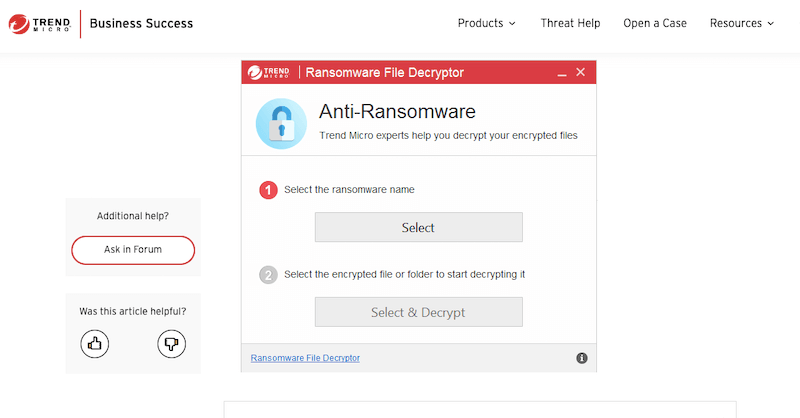Open the Ransomware File Decryptor link
The image size is (800, 418).
tap(305, 358)
